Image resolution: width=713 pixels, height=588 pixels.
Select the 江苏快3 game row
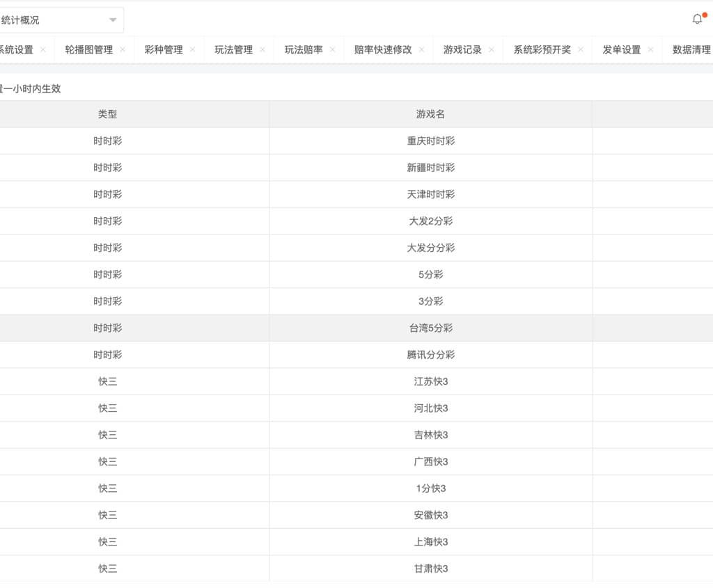coord(430,381)
